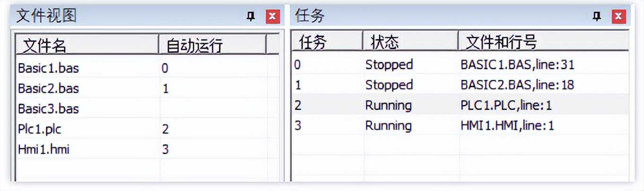Select the BASIC1.BAS,line:31 task row
Image resolution: width=644 pixels, height=191 pixels.
tap(517, 64)
